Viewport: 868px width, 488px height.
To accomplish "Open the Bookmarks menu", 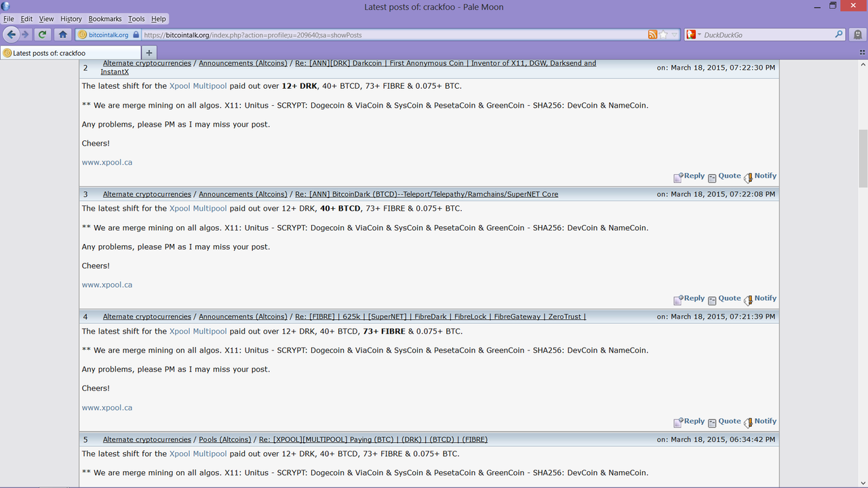I will 104,19.
